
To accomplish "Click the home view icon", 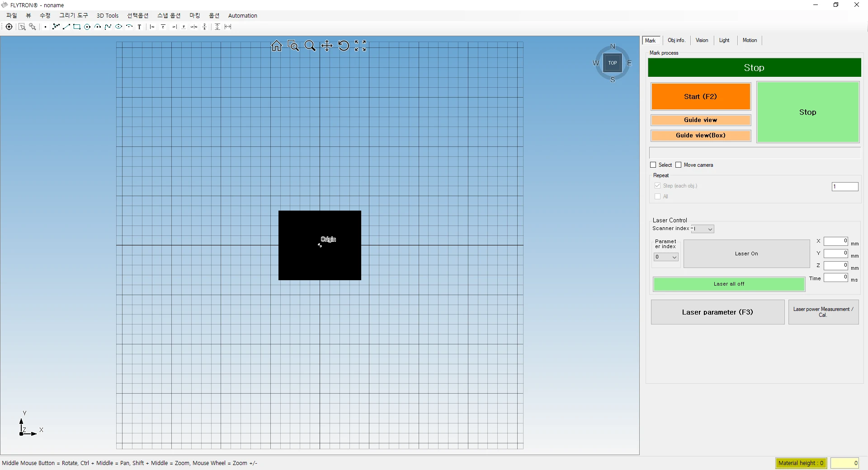I will pyautogui.click(x=276, y=46).
